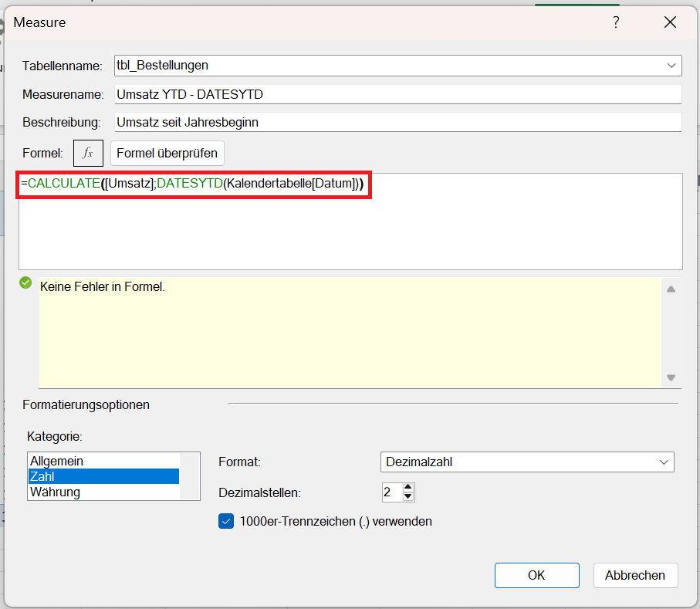
Task: Click the question mark help icon
Action: pyautogui.click(x=616, y=22)
